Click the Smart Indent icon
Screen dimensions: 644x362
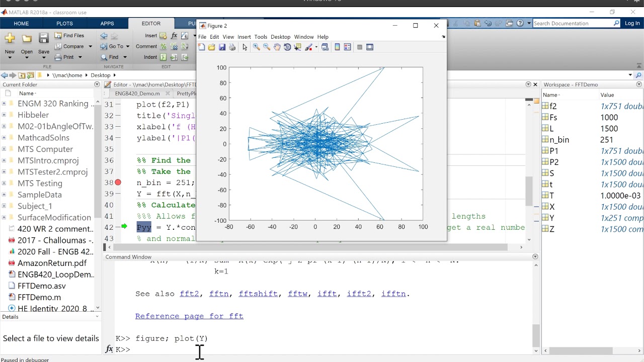164,57
